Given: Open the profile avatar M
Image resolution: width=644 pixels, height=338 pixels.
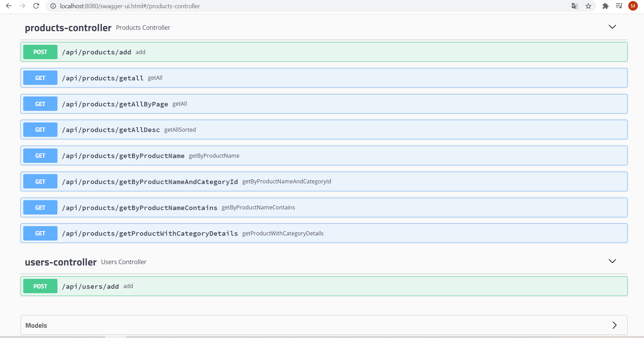Looking at the screenshot, I should [x=633, y=6].
